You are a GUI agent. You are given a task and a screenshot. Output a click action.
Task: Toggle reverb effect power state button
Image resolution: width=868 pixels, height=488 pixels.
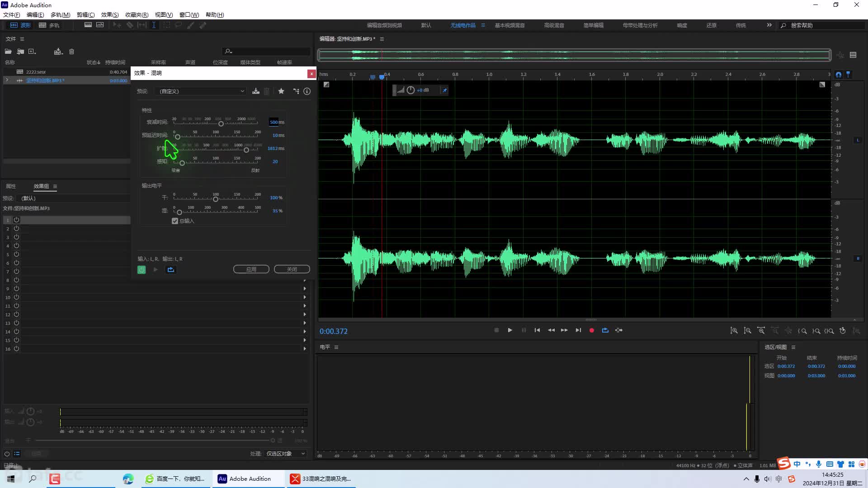click(x=142, y=270)
